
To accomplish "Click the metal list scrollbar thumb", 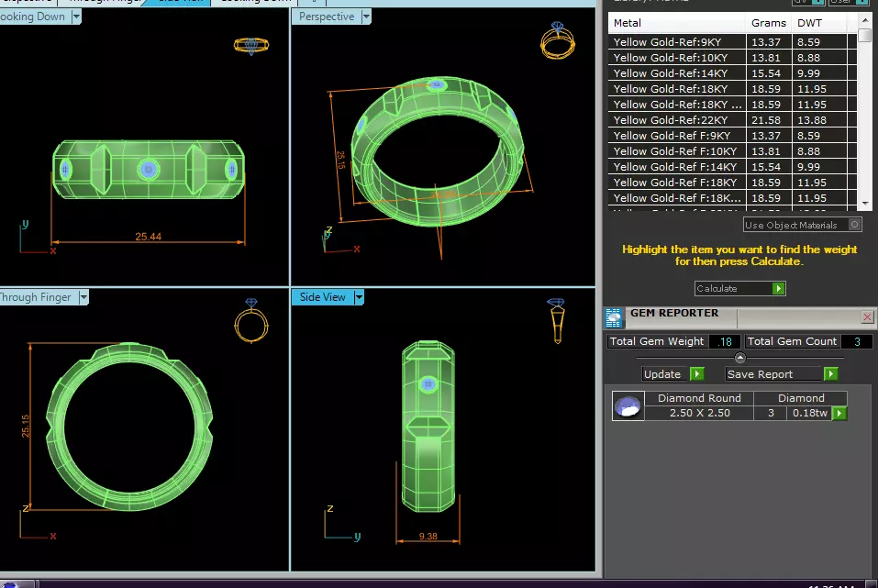I will [x=865, y=35].
